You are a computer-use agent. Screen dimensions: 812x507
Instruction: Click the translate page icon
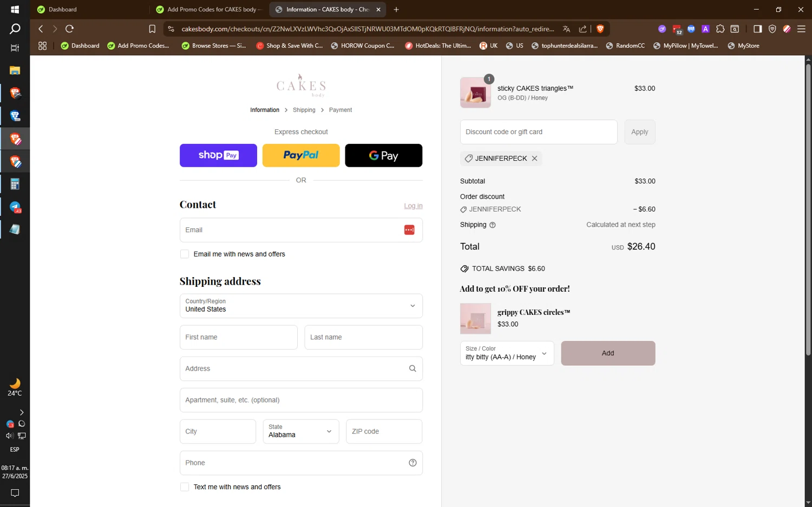(566, 29)
